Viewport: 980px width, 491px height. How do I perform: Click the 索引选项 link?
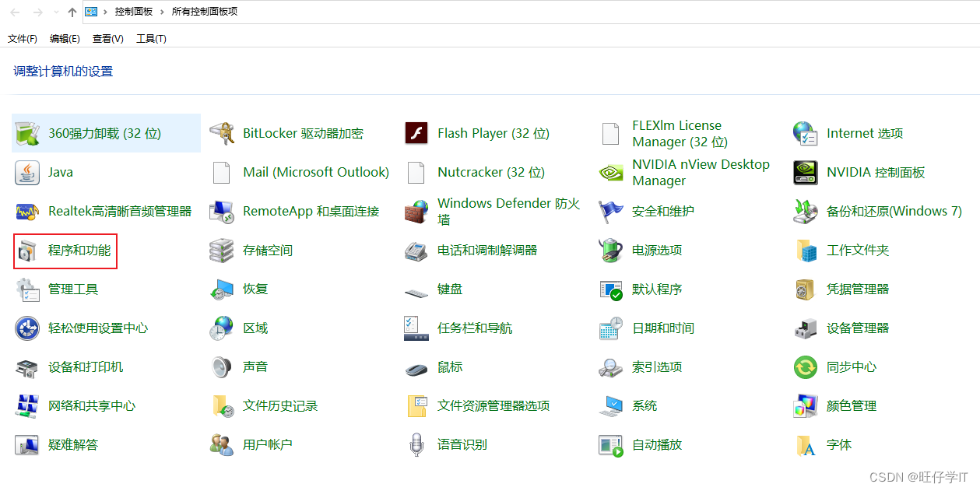tap(657, 366)
